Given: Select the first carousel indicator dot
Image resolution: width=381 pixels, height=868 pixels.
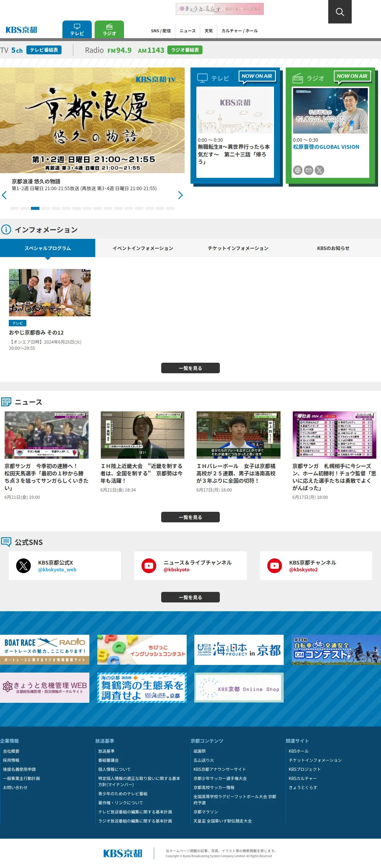Looking at the screenshot, I should [x=14, y=208].
